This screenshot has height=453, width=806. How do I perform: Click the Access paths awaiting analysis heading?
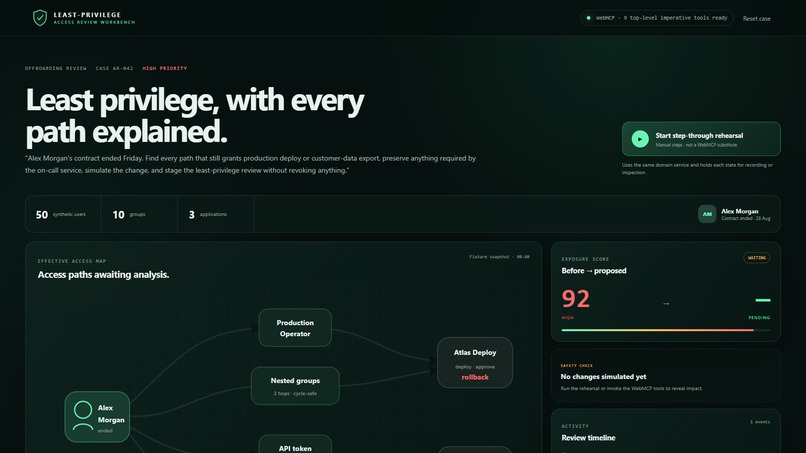tap(103, 275)
